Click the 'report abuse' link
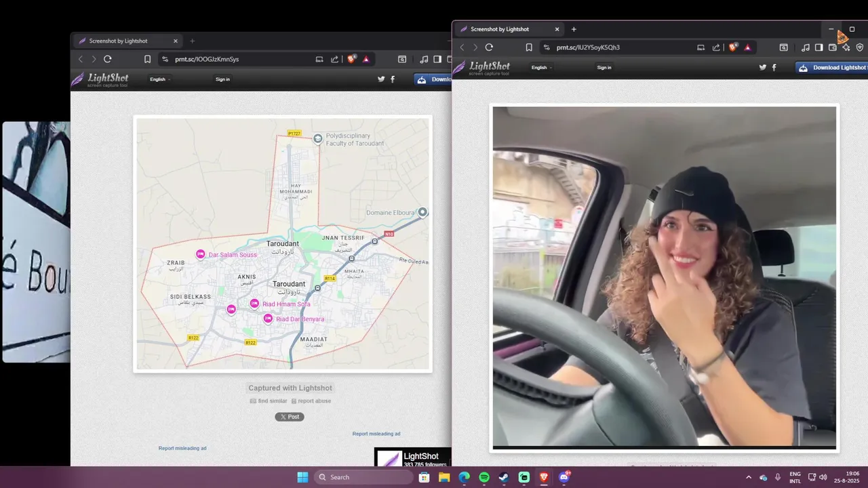Viewport: 868px width, 488px height. (311, 401)
